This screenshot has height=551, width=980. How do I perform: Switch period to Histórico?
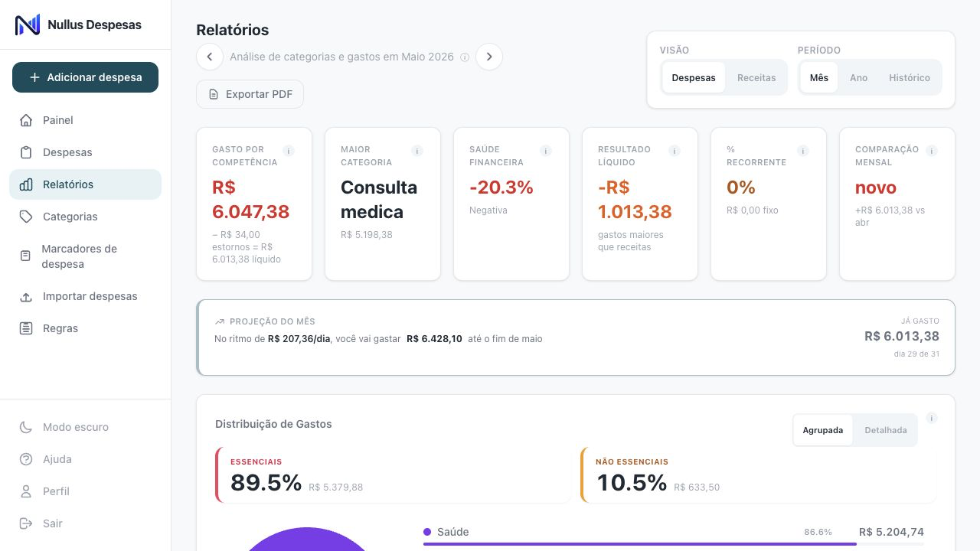910,77
